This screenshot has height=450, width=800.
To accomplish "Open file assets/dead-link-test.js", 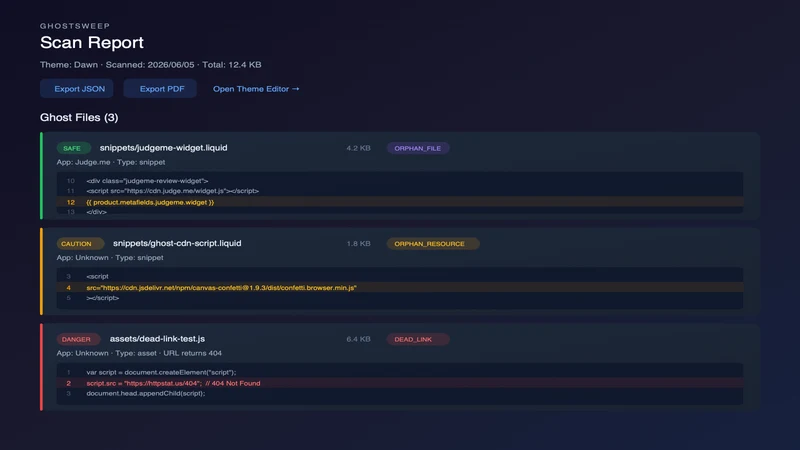I will [157, 339].
